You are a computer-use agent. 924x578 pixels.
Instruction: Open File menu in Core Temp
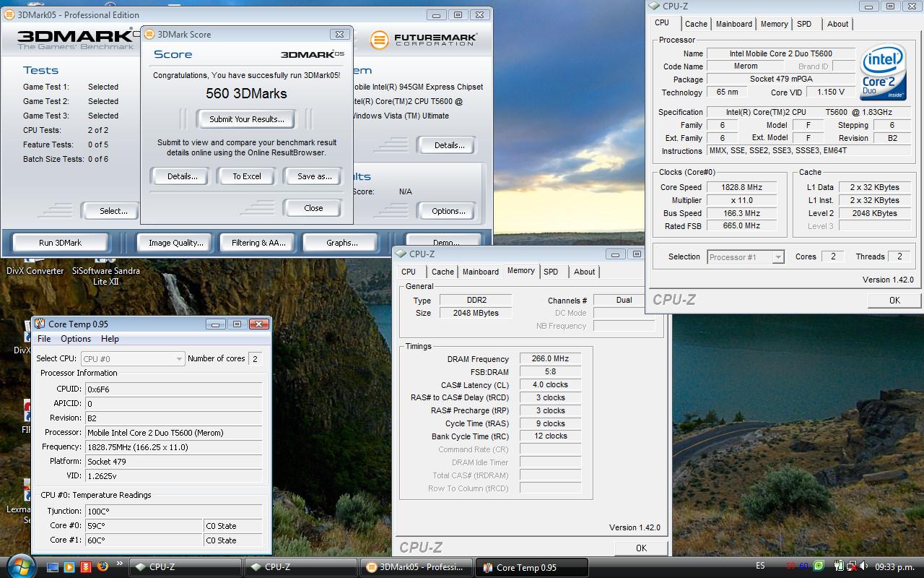click(x=44, y=339)
